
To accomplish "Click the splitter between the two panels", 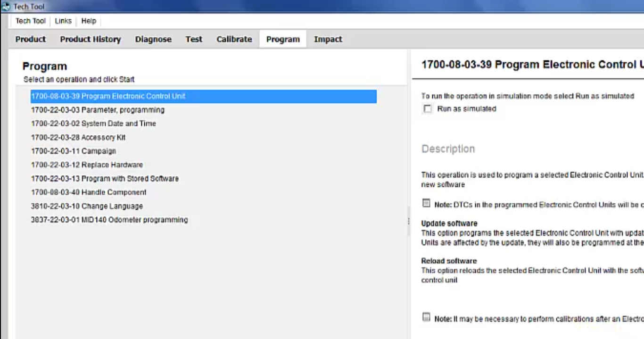I will click(x=408, y=222).
